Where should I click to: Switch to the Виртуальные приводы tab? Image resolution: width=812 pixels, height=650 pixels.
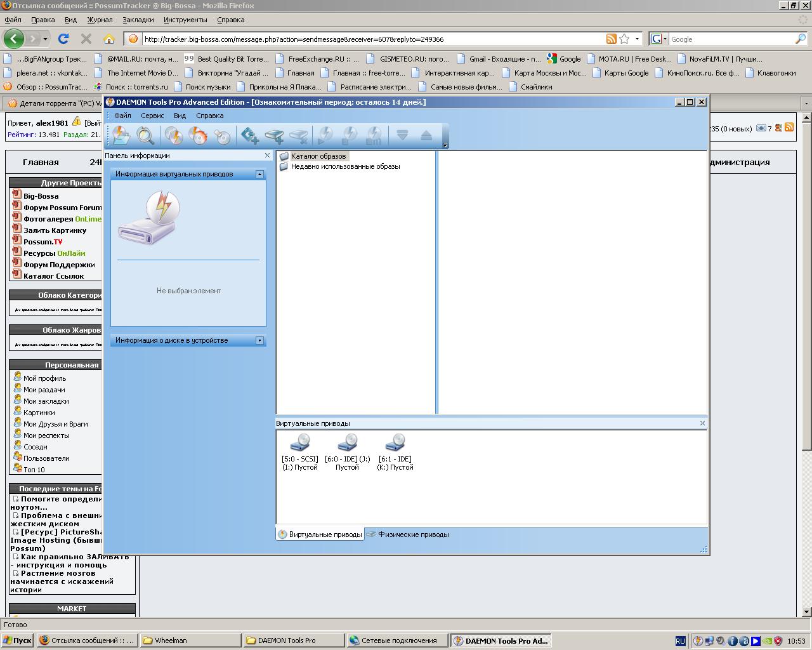[x=320, y=534]
